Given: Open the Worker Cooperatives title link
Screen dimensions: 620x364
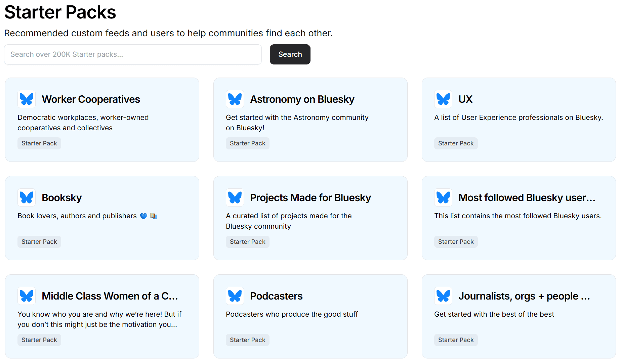Looking at the screenshot, I should [x=91, y=99].
